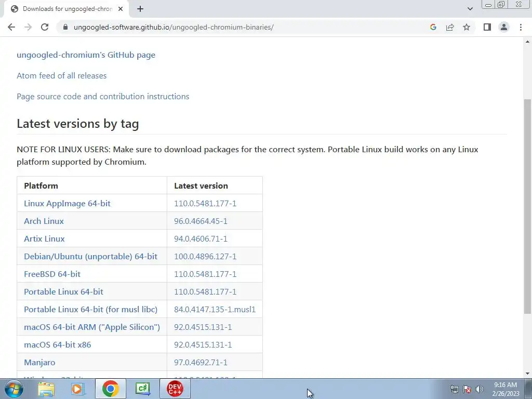532x399 pixels.
Task: Open Windows Explorer from taskbar
Action: (x=46, y=389)
